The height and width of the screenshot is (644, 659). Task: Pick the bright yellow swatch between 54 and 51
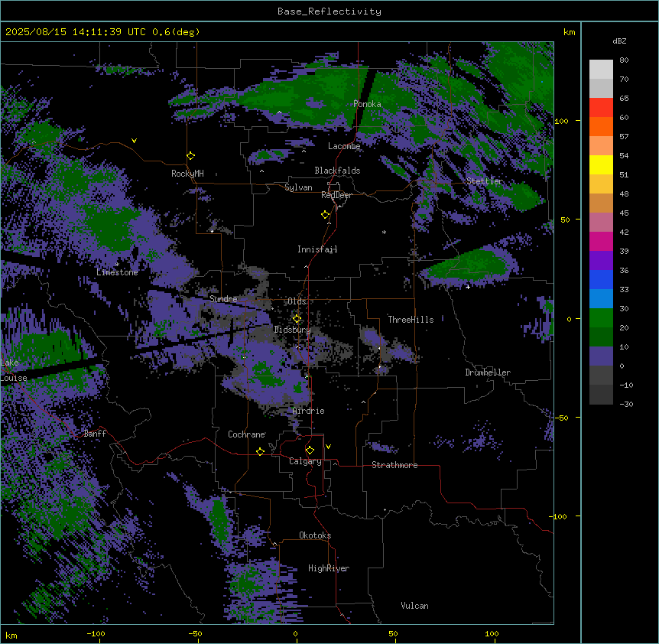pyautogui.click(x=601, y=164)
